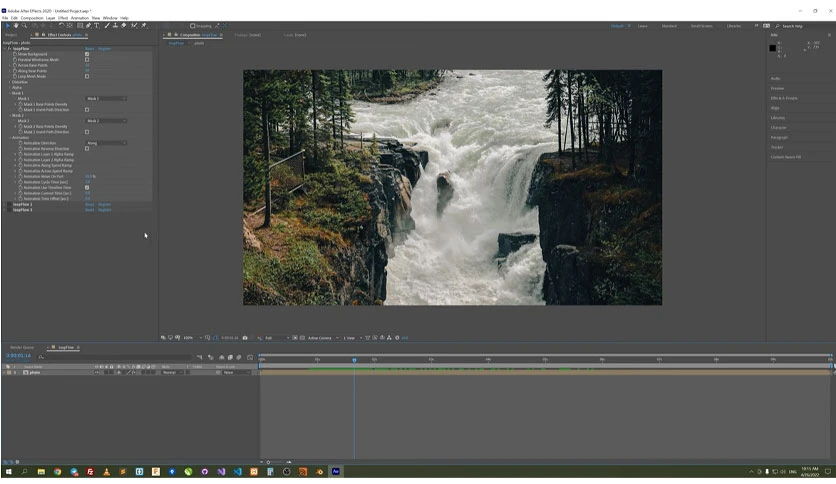Viewport: 836px width, 484px height.
Task: Open the Animation Direction dropdown set to Along
Action: click(x=106, y=143)
